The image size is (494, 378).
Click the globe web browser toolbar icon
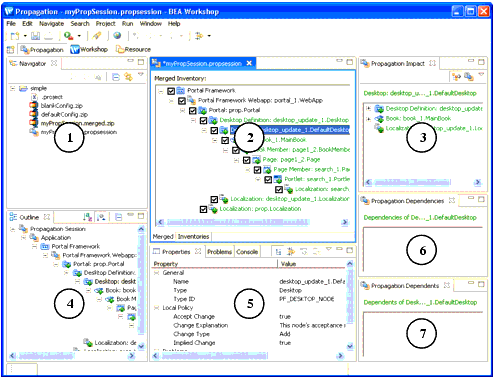tap(117, 36)
